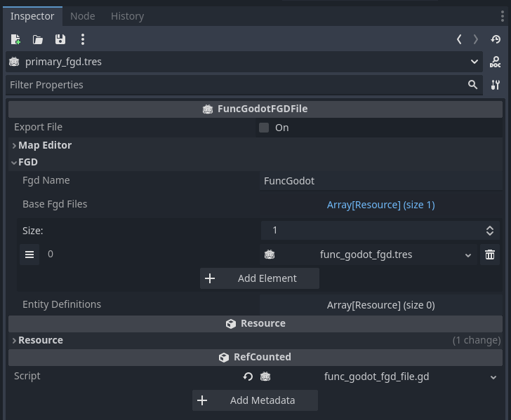Enable the Export File checkbox
The image size is (511, 420).
pyautogui.click(x=264, y=128)
